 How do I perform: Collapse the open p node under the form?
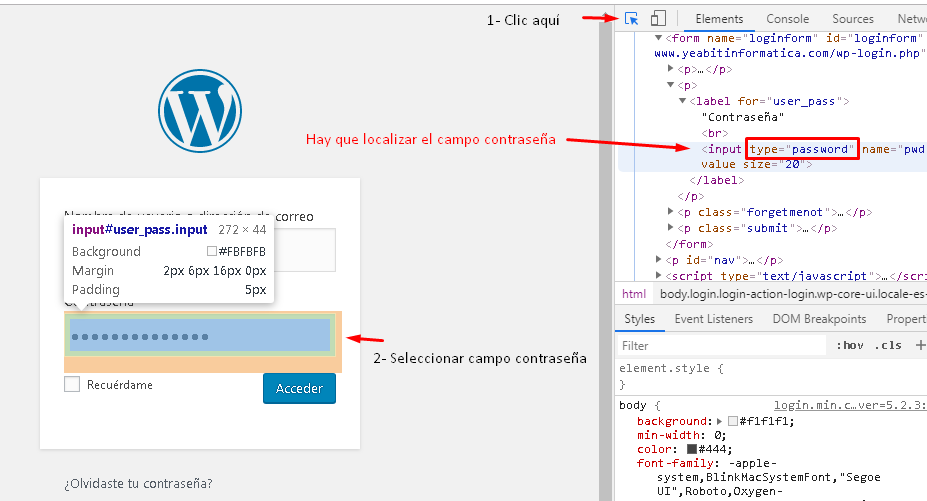click(670, 85)
